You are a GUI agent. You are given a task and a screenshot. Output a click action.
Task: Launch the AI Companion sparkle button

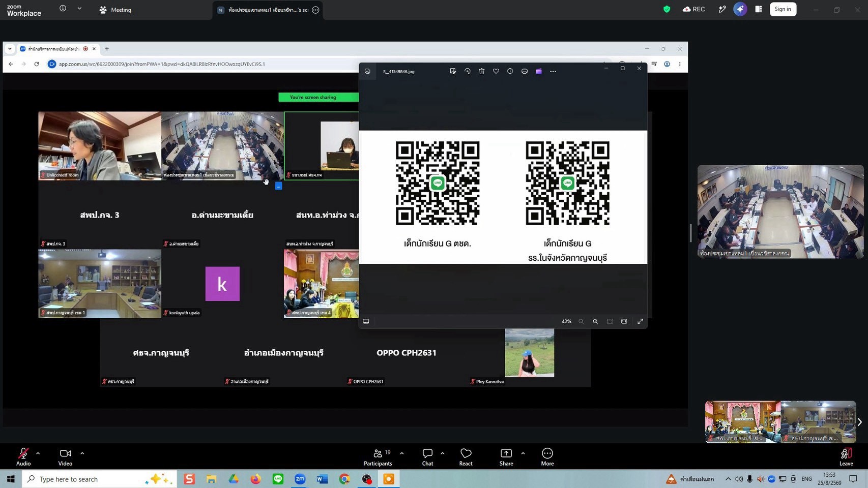[740, 9]
